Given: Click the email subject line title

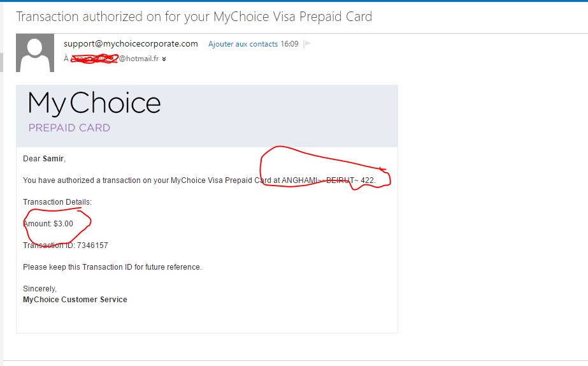Looking at the screenshot, I should [194, 17].
